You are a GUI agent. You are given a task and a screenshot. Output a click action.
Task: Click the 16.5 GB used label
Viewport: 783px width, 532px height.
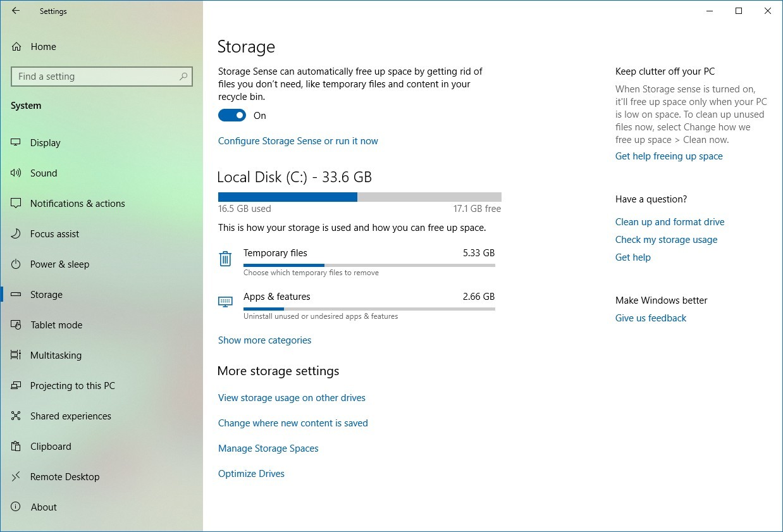coord(245,209)
